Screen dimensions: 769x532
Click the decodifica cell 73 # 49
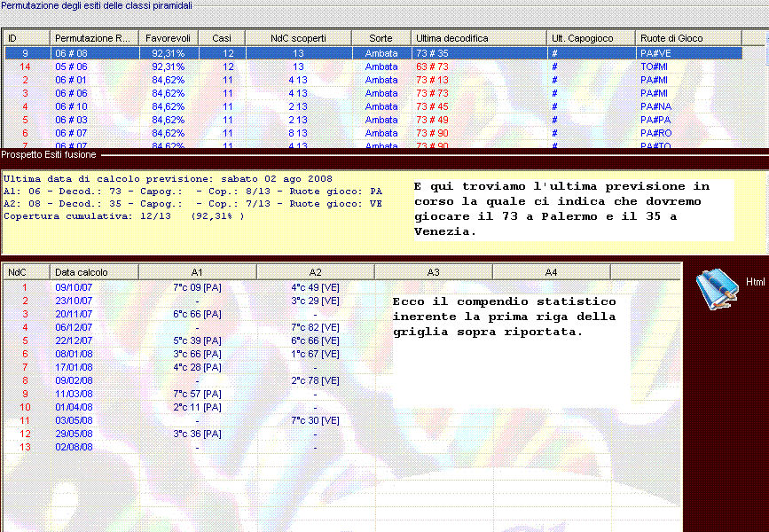[432, 120]
